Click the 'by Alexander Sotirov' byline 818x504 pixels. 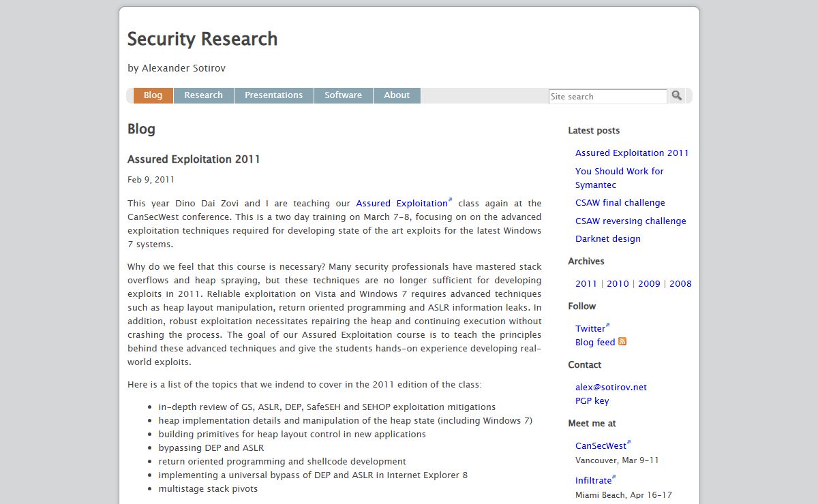coord(177,68)
